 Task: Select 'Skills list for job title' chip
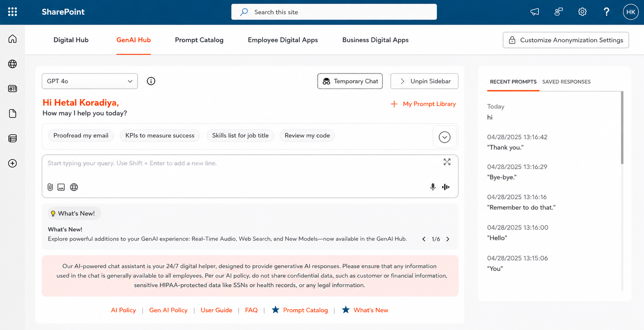(x=241, y=136)
